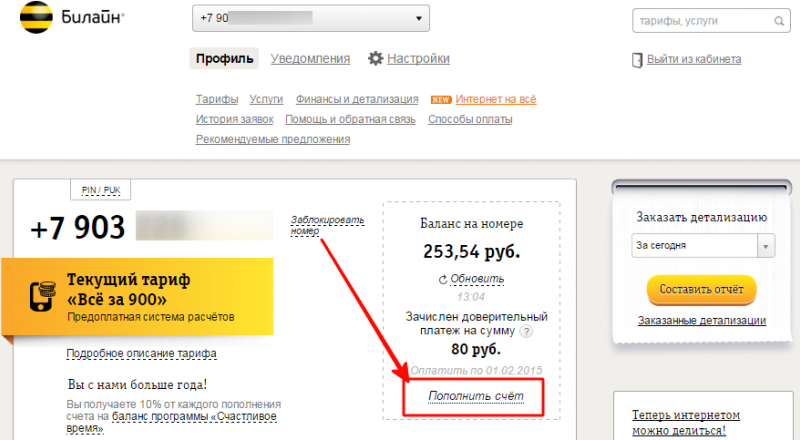Open Финансы и детализация section
The width and height of the screenshot is (800, 440).
coord(357,99)
